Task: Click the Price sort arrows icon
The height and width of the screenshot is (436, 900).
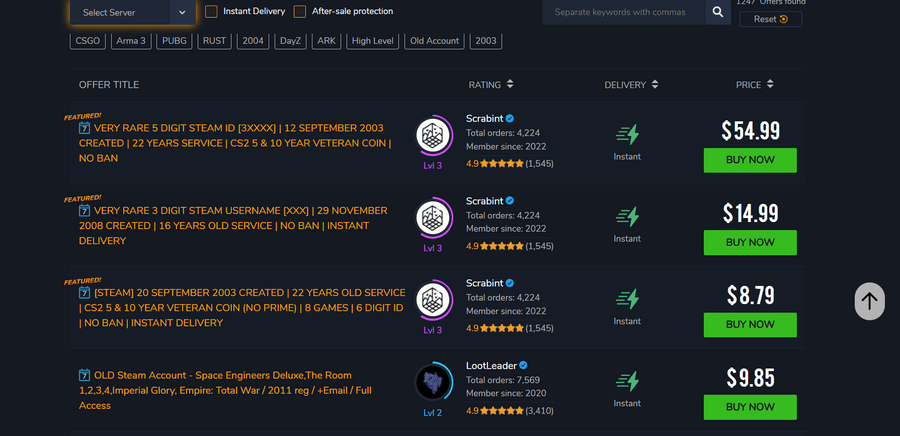Action: [x=770, y=84]
